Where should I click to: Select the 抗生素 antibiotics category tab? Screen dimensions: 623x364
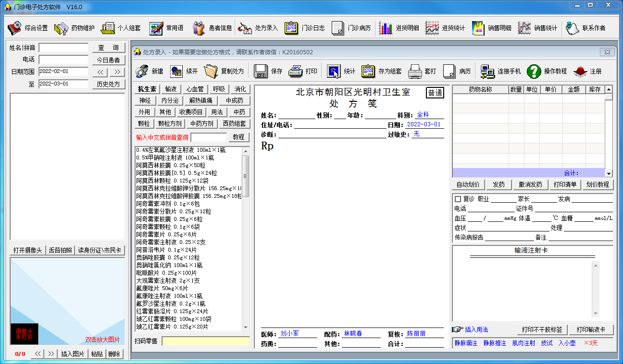coord(147,89)
